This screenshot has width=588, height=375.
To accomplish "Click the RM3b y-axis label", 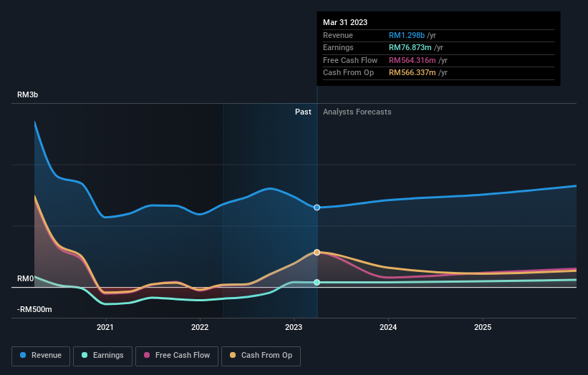I will [27, 94].
